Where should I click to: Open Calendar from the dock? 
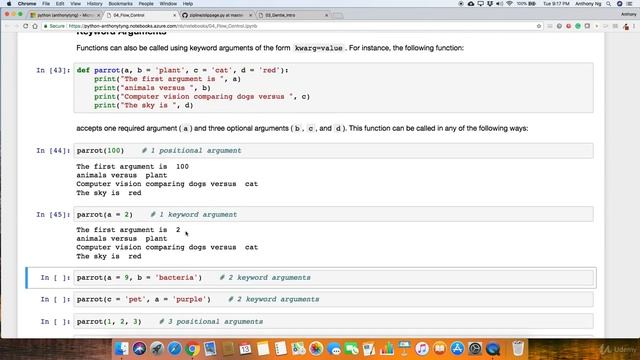(x=245, y=349)
